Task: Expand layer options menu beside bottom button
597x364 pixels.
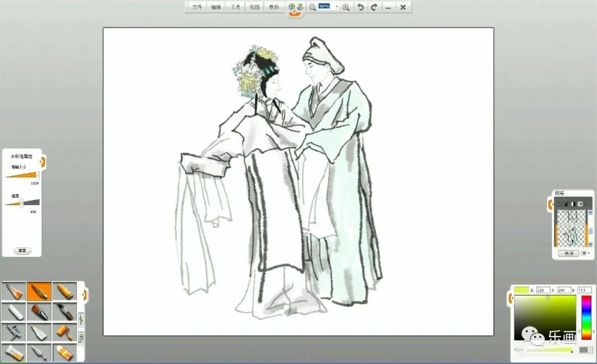Action: [x=584, y=253]
